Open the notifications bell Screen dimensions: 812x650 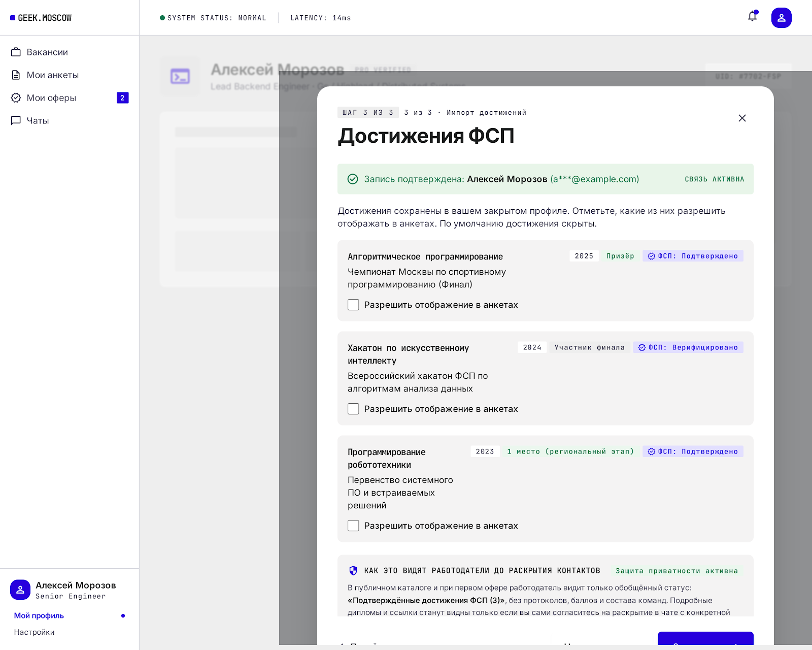tap(753, 17)
